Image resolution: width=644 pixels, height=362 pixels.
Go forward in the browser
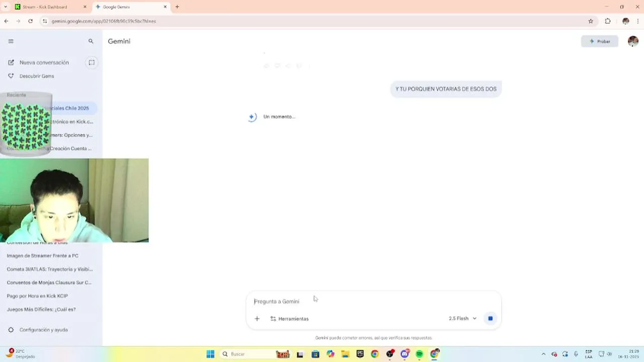pyautogui.click(x=18, y=21)
